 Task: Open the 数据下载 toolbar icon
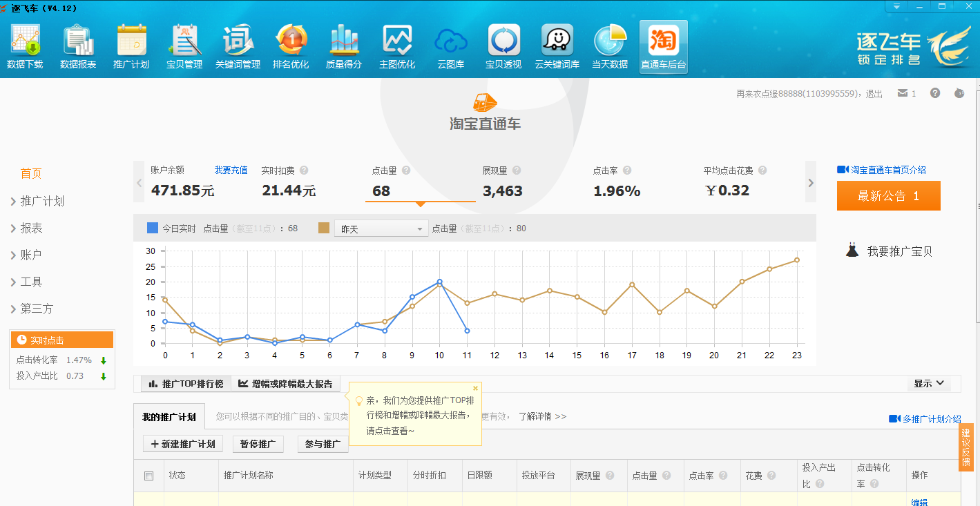coord(25,47)
